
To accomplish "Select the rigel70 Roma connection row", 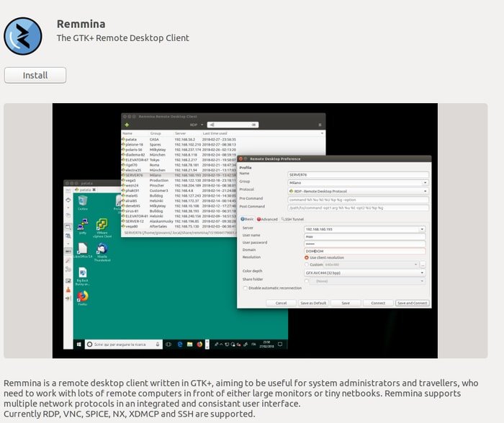I will 179,165.
